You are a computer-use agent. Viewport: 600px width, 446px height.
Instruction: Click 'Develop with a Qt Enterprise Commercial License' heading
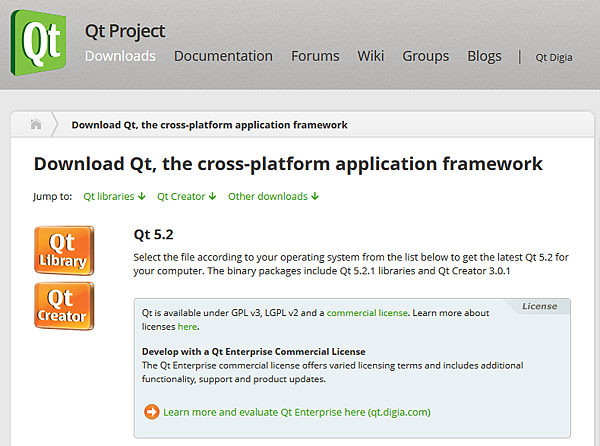click(x=254, y=352)
